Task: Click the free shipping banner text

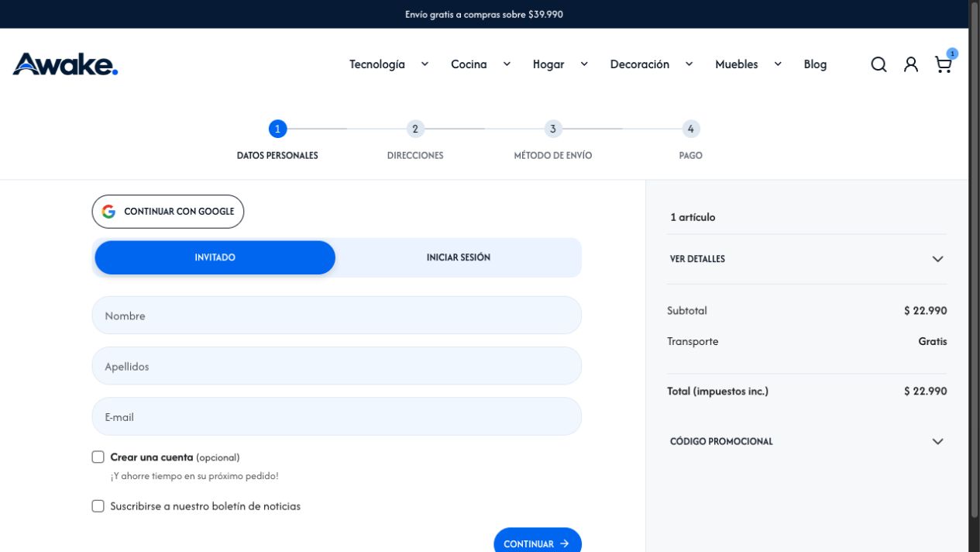Action: click(x=484, y=14)
